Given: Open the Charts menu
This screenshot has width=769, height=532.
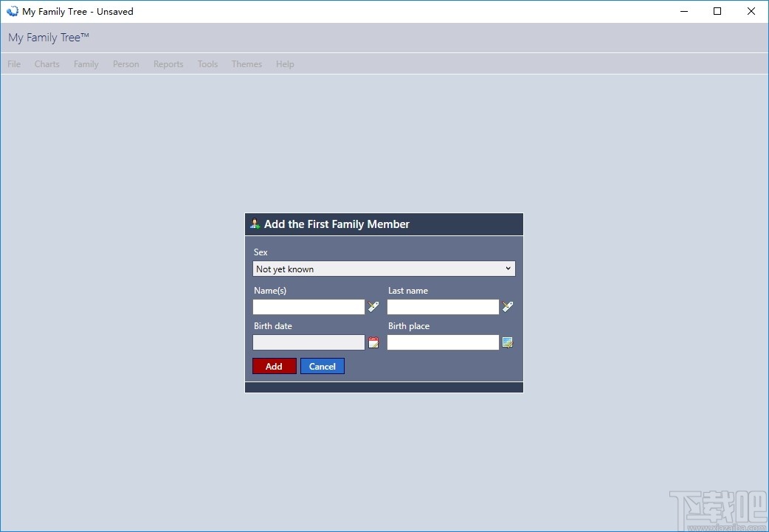Looking at the screenshot, I should pyautogui.click(x=47, y=64).
